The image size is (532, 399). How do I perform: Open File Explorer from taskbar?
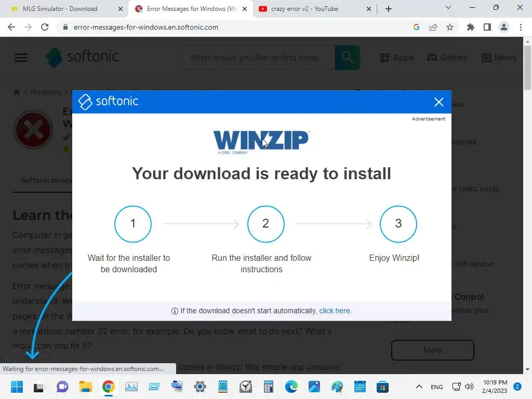86,387
